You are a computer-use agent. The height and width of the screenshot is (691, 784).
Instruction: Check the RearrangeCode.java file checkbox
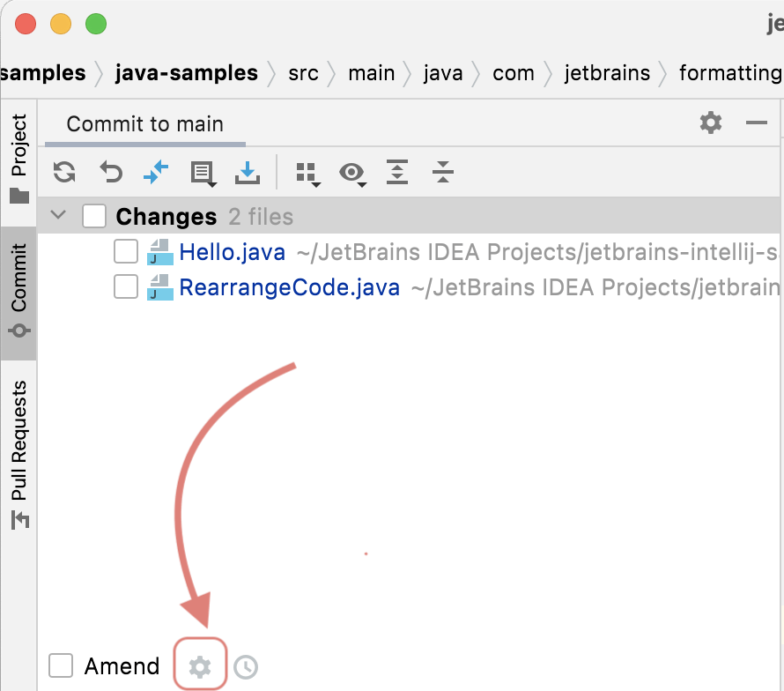126,287
